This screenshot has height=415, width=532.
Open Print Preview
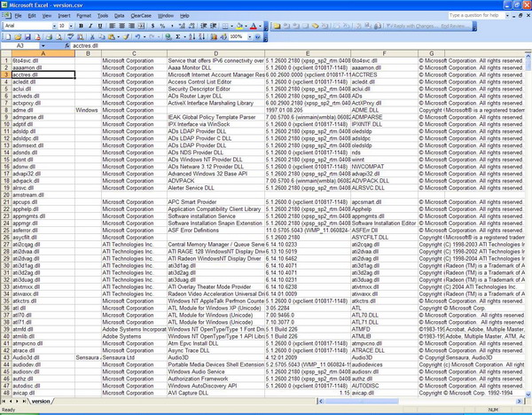click(x=59, y=37)
